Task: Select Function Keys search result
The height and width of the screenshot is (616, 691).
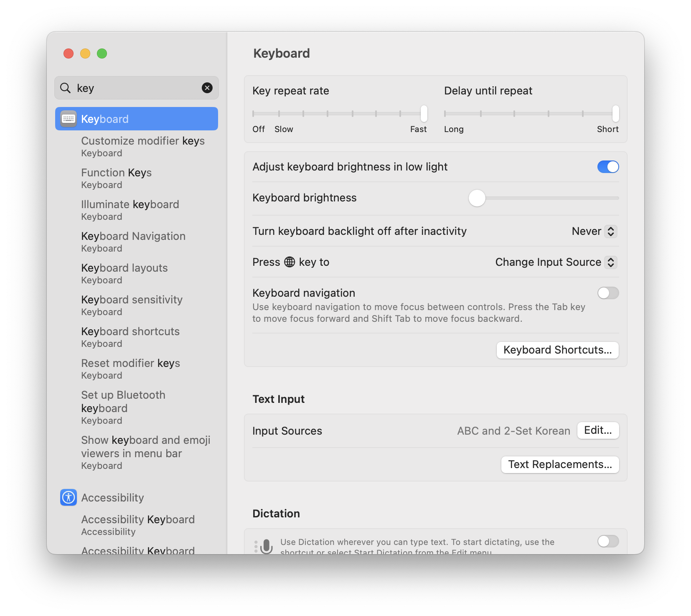Action: (x=116, y=178)
